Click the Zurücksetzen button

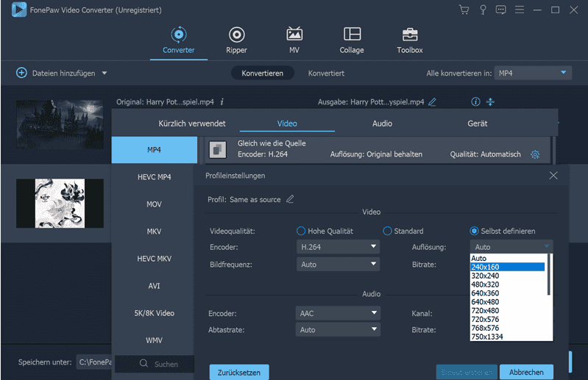239,373
